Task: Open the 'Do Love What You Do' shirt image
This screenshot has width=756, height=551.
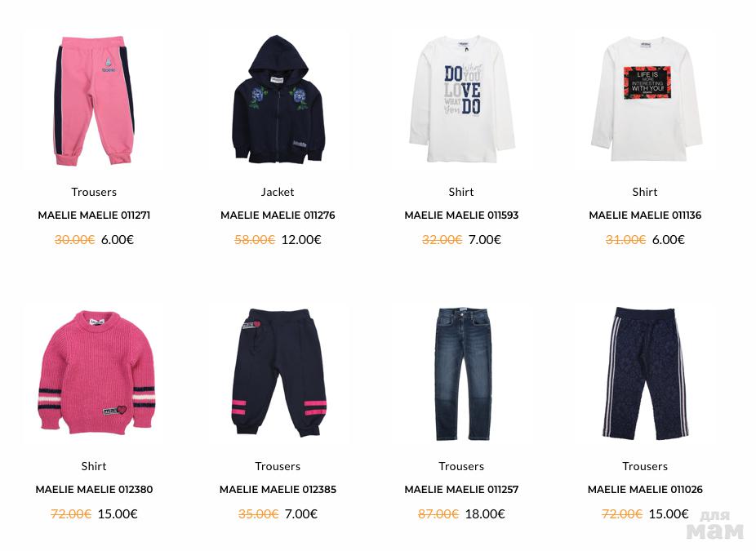Action: (x=461, y=100)
